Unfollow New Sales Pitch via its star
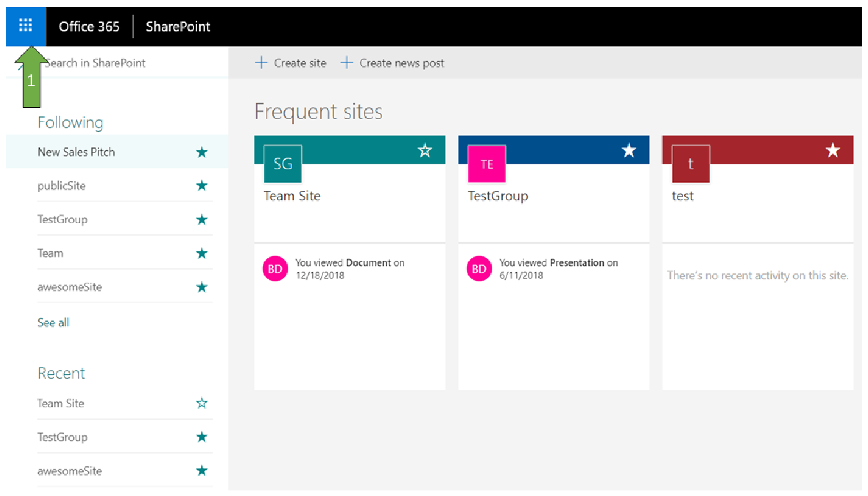This screenshot has height=496, width=868. 201,152
